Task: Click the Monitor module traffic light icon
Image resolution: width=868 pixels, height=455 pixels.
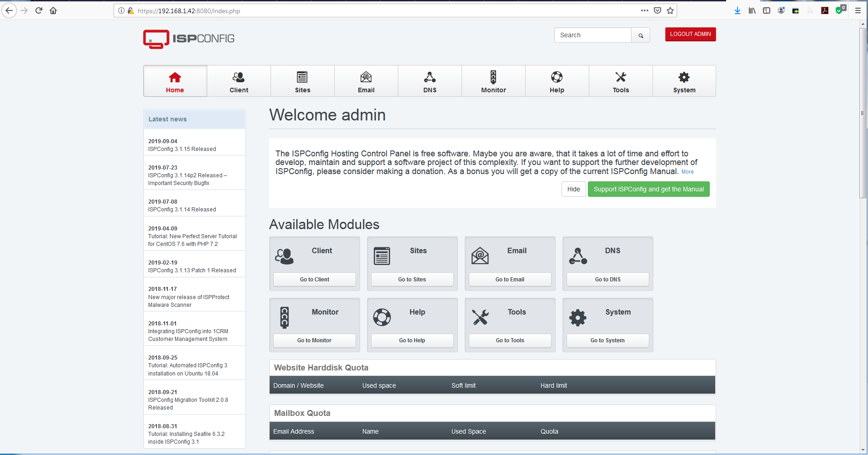Action: click(285, 317)
